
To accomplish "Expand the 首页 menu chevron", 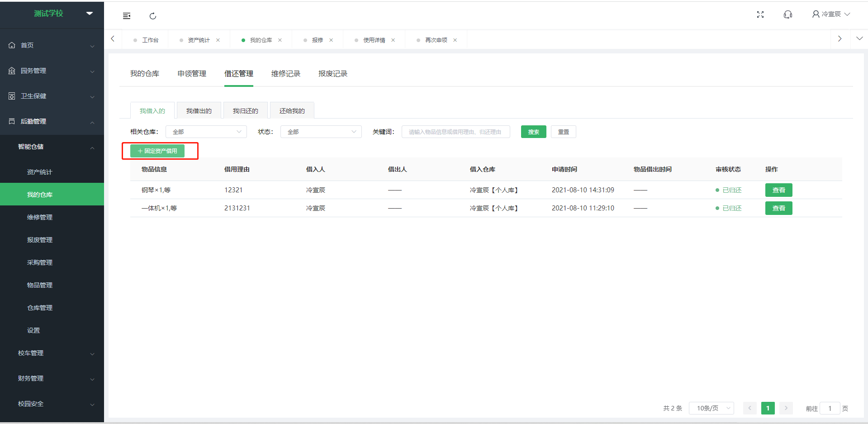I will pos(92,46).
